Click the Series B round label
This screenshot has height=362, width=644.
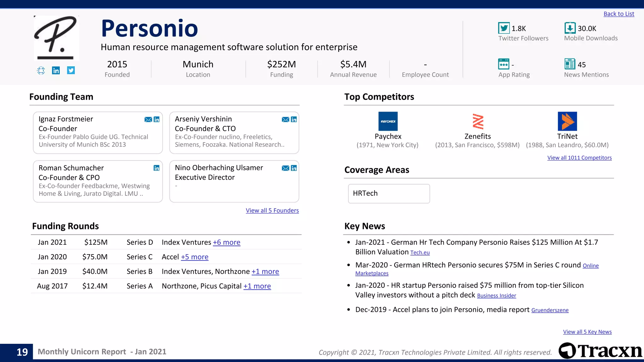(x=140, y=271)
